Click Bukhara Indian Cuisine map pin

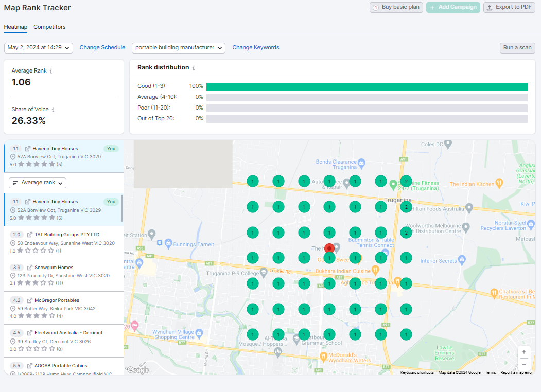click(375, 270)
